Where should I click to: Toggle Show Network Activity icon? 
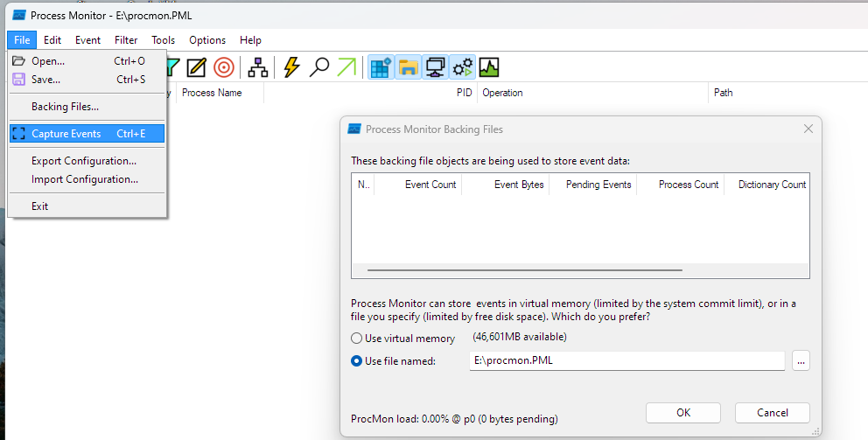[x=435, y=67]
